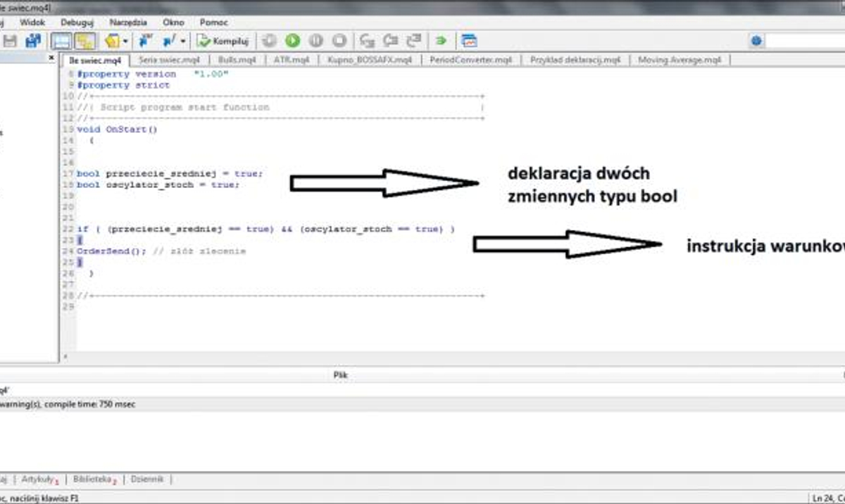Click the pause debugging icon
845x504 pixels.
click(x=316, y=40)
